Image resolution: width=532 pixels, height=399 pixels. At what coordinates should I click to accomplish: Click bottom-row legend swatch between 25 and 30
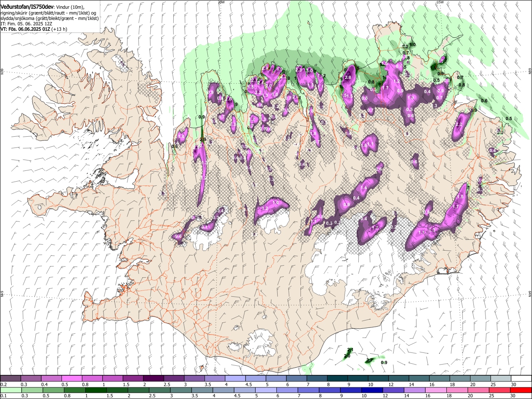tap(499, 390)
